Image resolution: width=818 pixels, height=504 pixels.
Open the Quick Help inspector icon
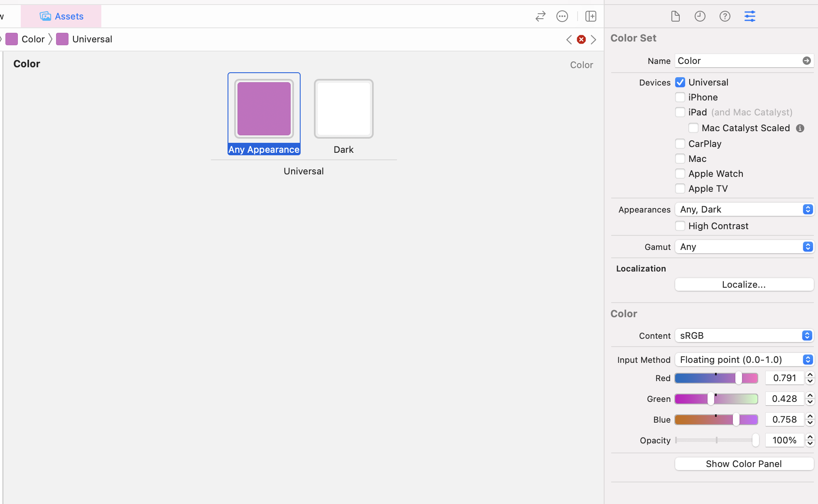click(x=725, y=16)
